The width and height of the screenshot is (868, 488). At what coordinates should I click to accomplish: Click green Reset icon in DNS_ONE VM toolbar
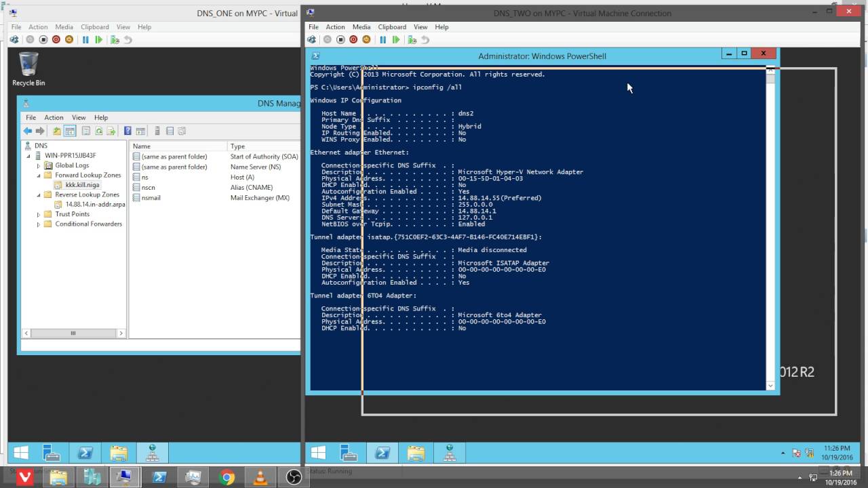[x=99, y=40]
